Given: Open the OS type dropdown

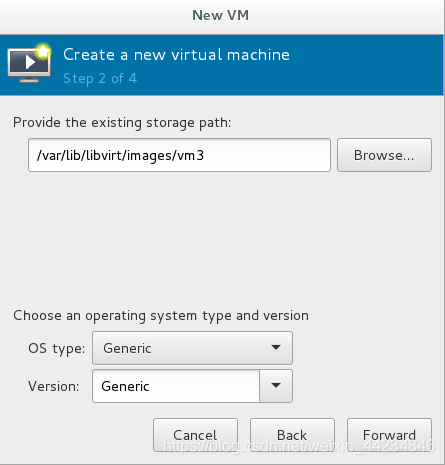Looking at the screenshot, I should 192,348.
